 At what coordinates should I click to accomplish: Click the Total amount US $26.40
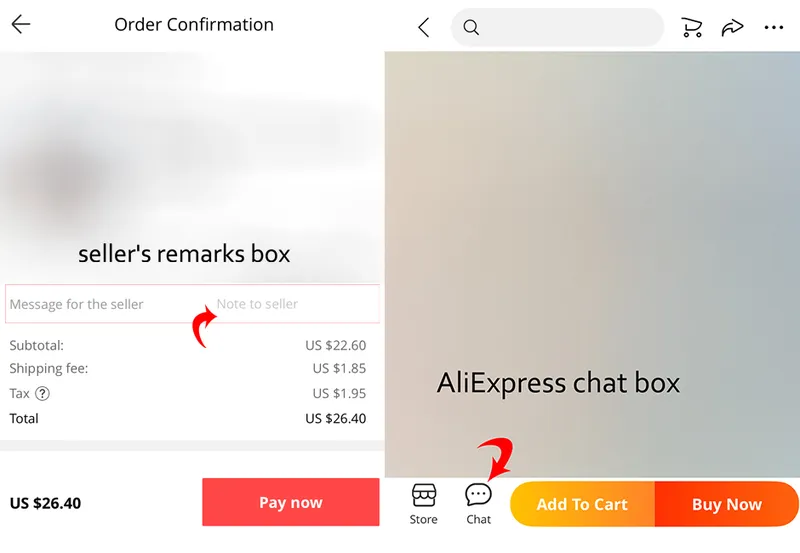click(336, 419)
